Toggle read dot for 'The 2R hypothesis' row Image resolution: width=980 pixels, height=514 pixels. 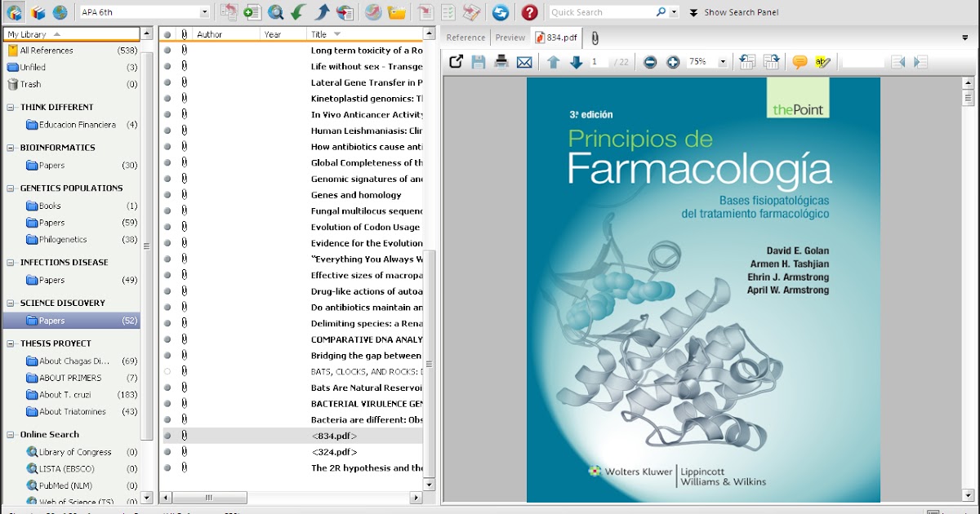tap(167, 468)
